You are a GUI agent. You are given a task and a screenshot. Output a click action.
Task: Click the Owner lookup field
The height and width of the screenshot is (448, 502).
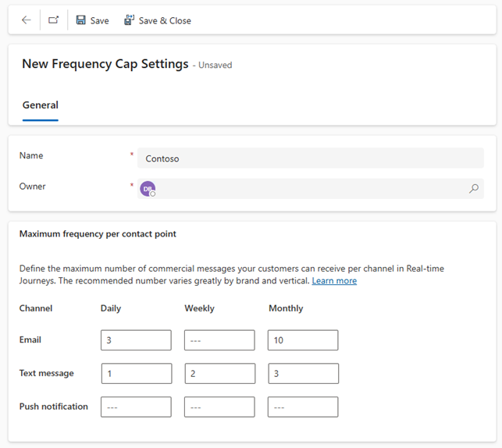click(311, 188)
